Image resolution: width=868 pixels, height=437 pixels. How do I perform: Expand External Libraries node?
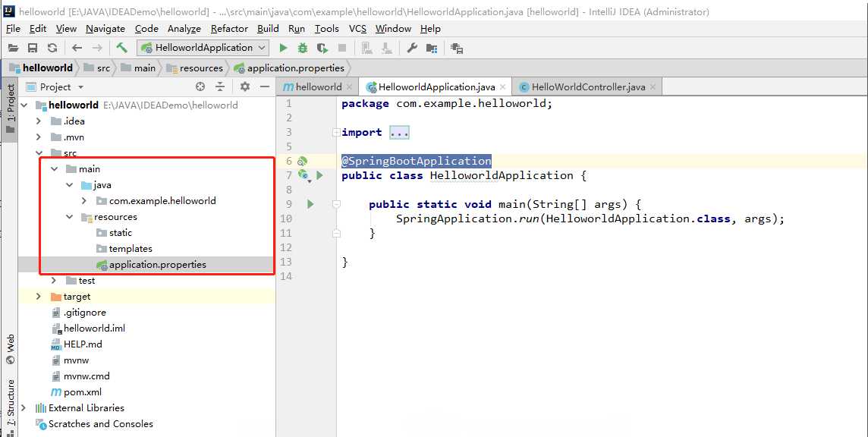pyautogui.click(x=24, y=407)
